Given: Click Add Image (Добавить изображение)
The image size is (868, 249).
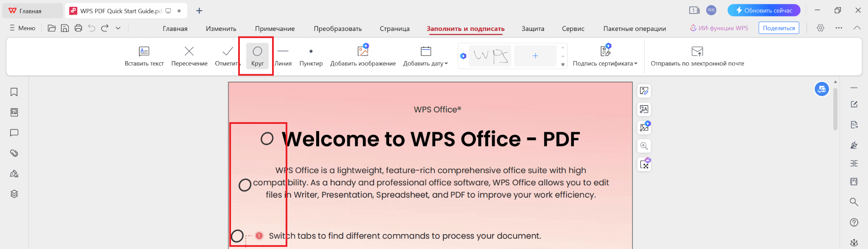Looking at the screenshot, I should [363, 56].
